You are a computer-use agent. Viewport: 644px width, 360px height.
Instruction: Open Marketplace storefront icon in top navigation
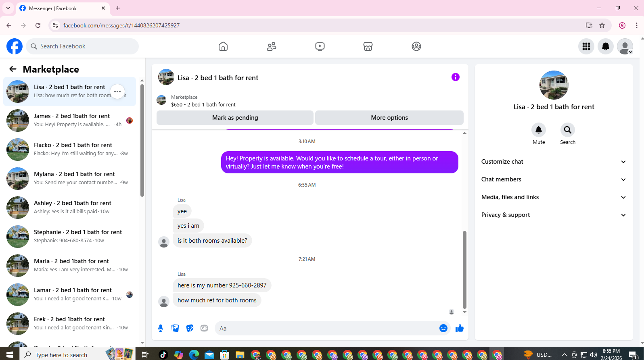(368, 46)
